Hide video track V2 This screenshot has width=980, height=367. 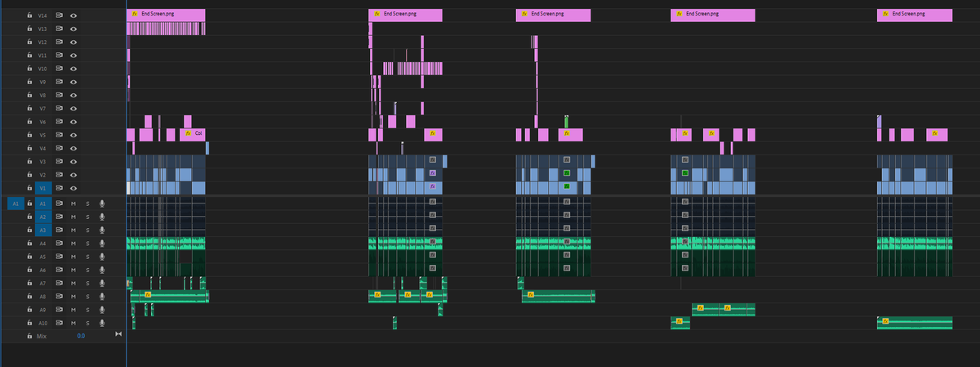point(73,175)
